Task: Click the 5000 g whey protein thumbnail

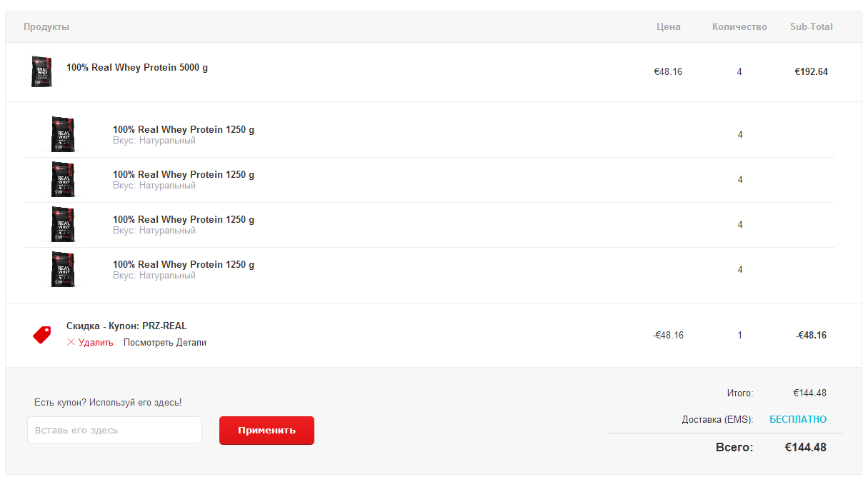Action: coord(41,71)
